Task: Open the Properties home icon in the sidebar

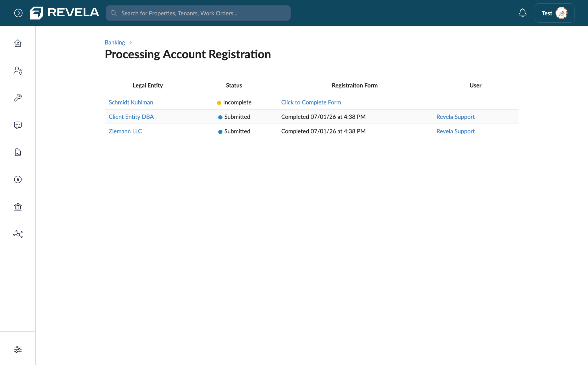Action: point(18,43)
